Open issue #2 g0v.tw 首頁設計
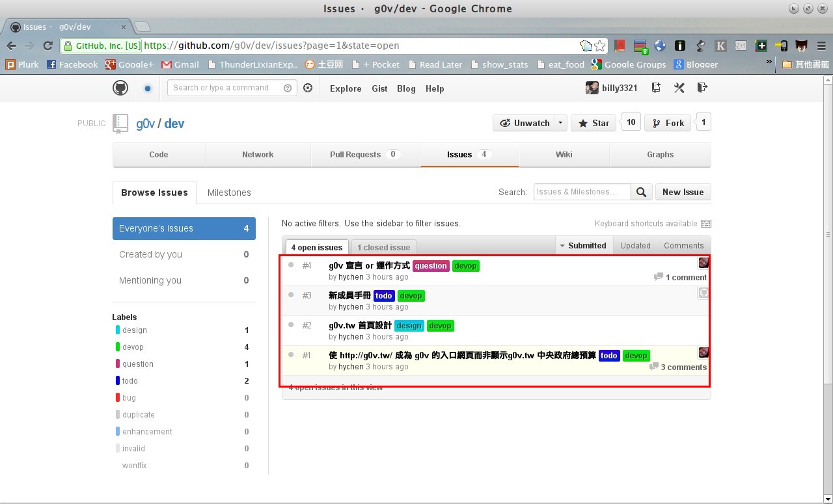 (360, 325)
